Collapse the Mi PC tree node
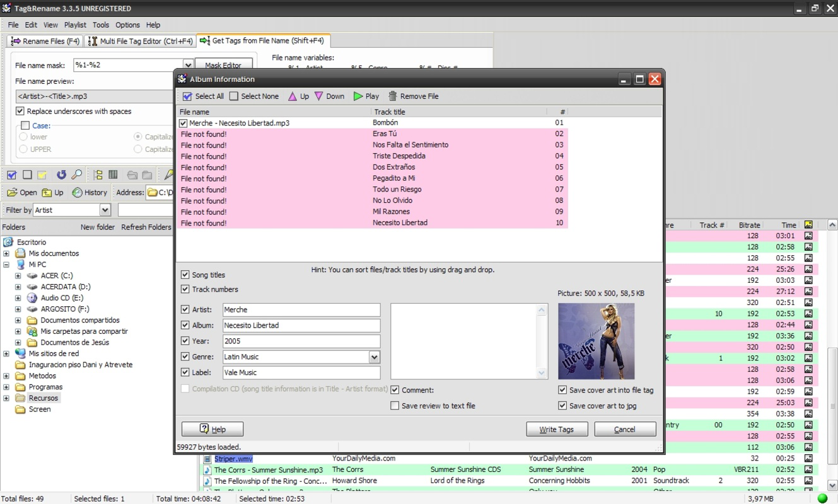This screenshot has width=838, height=504. tap(6, 265)
